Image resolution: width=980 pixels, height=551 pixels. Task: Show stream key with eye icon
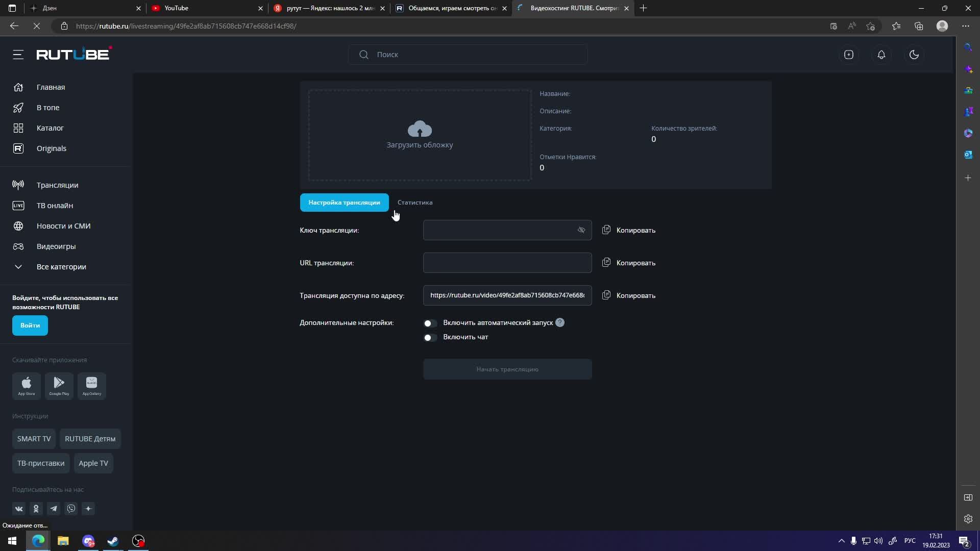[581, 230]
